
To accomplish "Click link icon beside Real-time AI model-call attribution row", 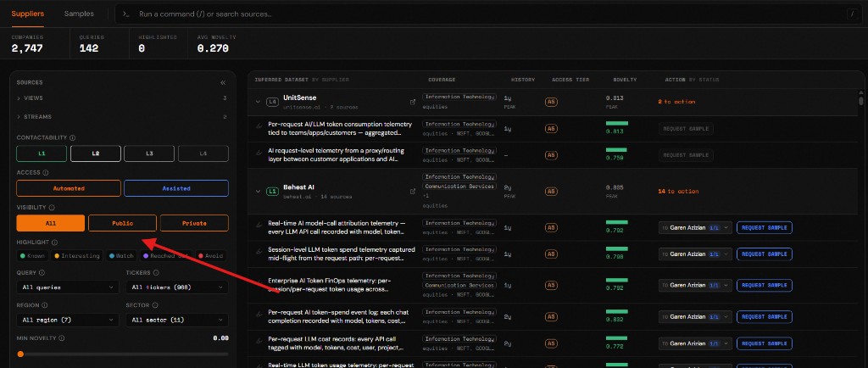I will click(x=259, y=225).
